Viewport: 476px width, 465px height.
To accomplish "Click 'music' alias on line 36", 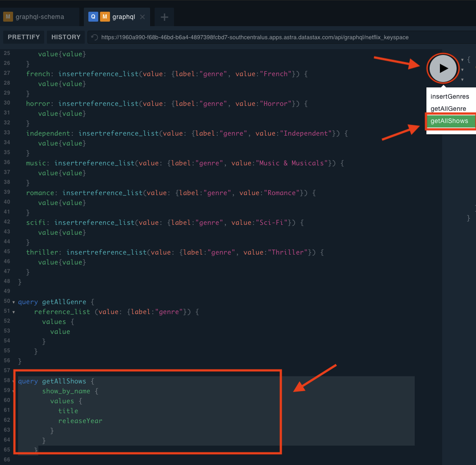I will point(36,163).
